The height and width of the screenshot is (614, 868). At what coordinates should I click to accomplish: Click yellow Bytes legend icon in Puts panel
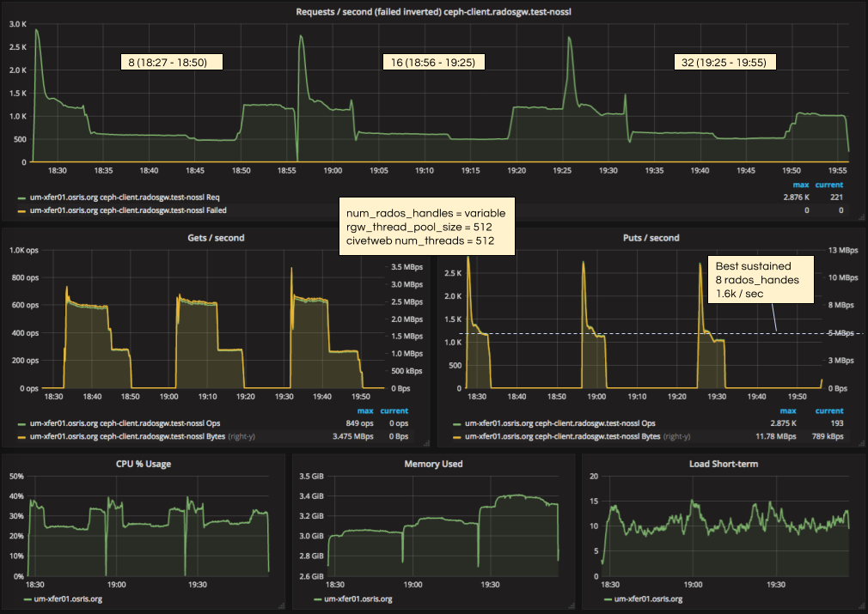tap(455, 436)
